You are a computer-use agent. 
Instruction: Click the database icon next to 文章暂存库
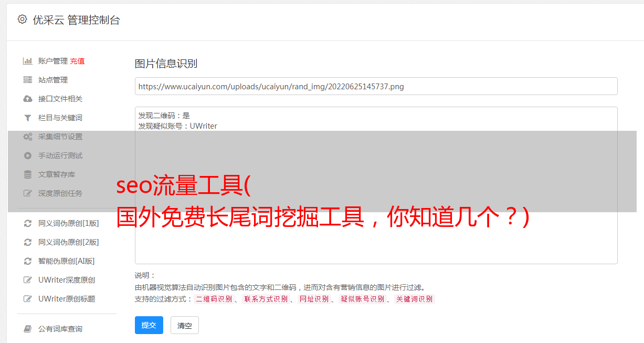coord(28,174)
